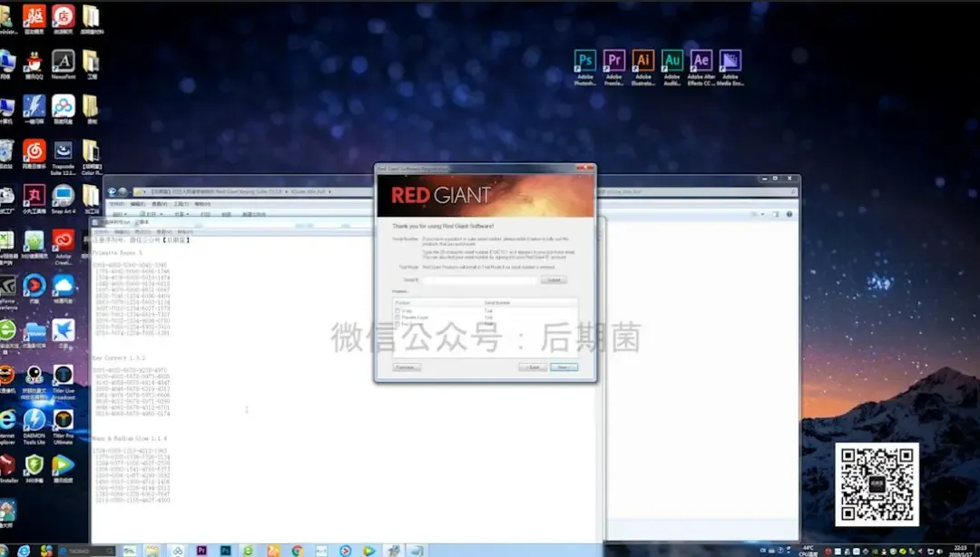Tick Presto/Primatte product checkbox in list
This screenshot has width=980, height=557.
point(397,318)
